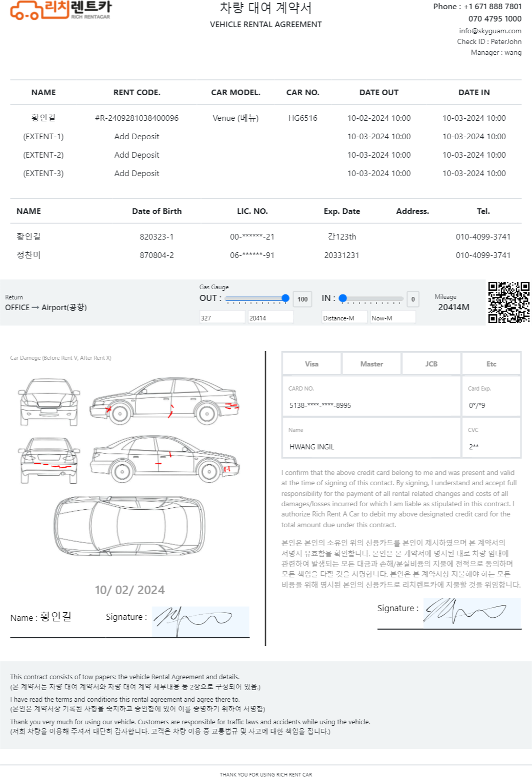Image resolution: width=532 pixels, height=778 pixels.
Task: Click the Card Exp. field
Action: click(491, 396)
